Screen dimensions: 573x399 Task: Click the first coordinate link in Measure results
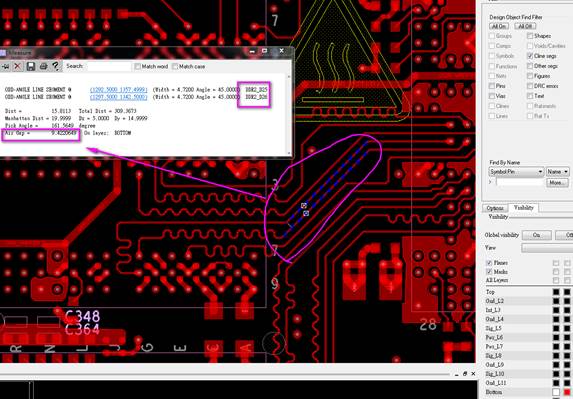(x=119, y=90)
